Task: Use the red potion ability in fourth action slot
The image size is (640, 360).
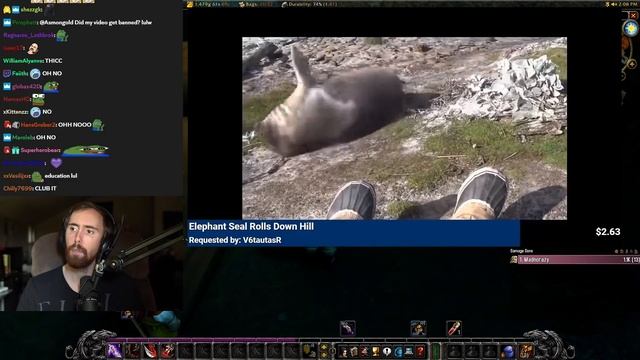Action: tap(168, 351)
